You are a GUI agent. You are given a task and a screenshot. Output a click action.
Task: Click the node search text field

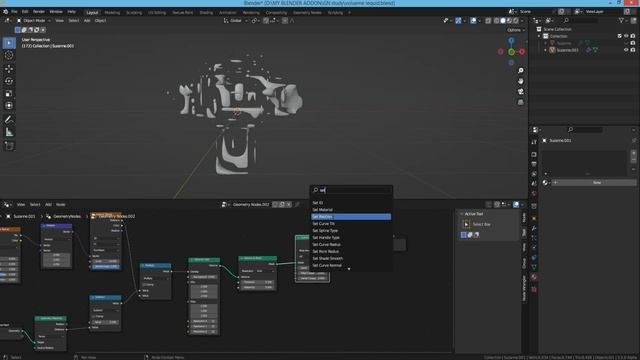(351, 190)
